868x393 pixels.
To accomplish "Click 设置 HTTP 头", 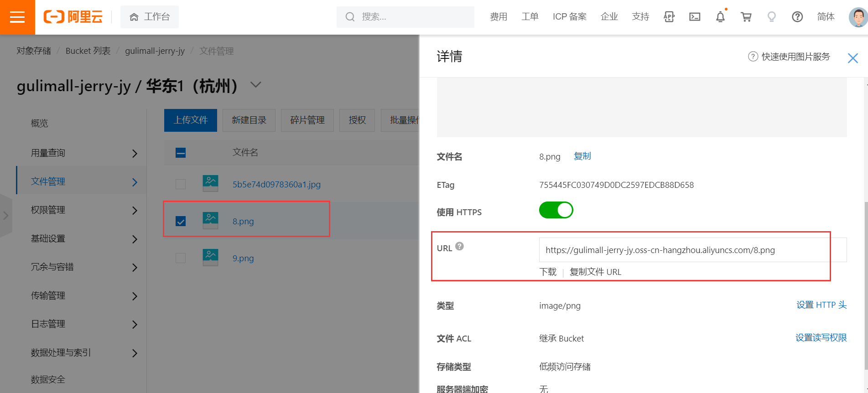I will click(821, 305).
